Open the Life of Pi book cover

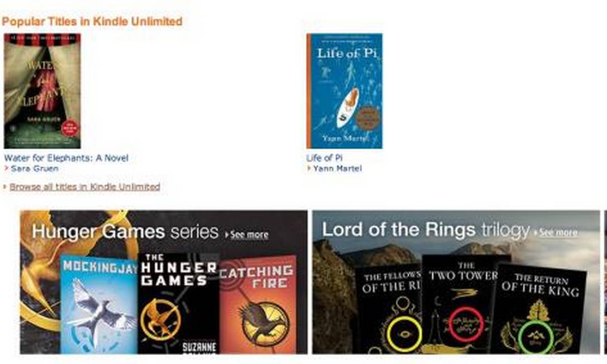coord(344,91)
